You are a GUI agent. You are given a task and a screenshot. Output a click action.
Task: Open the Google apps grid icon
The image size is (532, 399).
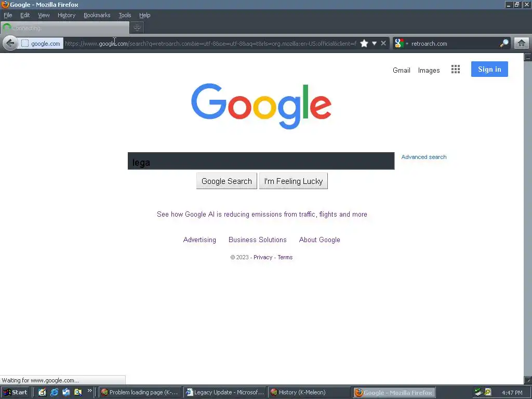(456, 69)
